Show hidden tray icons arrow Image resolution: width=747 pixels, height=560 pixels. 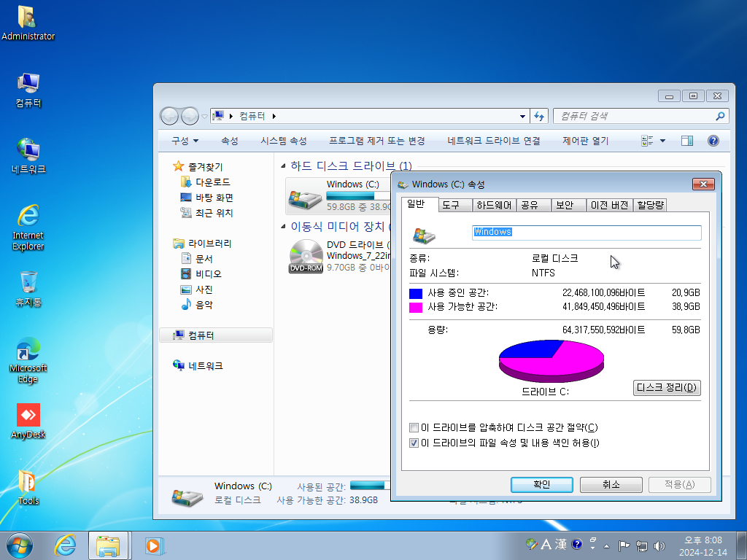(606, 545)
